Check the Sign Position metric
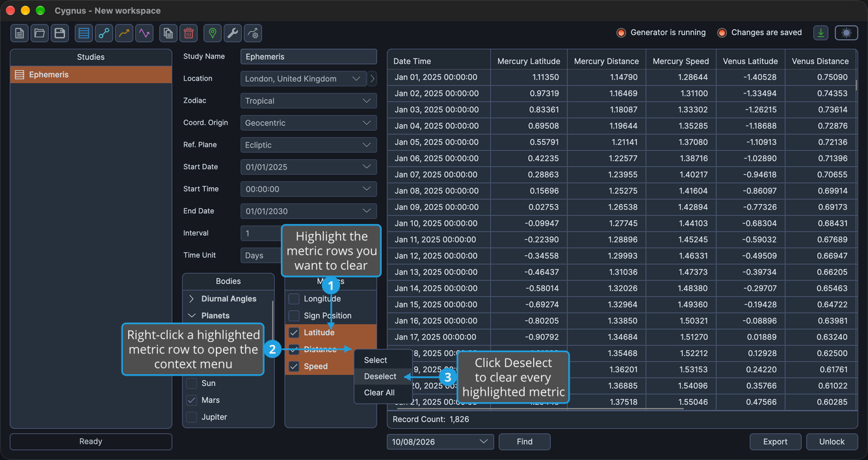This screenshot has width=868, height=460. [x=294, y=316]
